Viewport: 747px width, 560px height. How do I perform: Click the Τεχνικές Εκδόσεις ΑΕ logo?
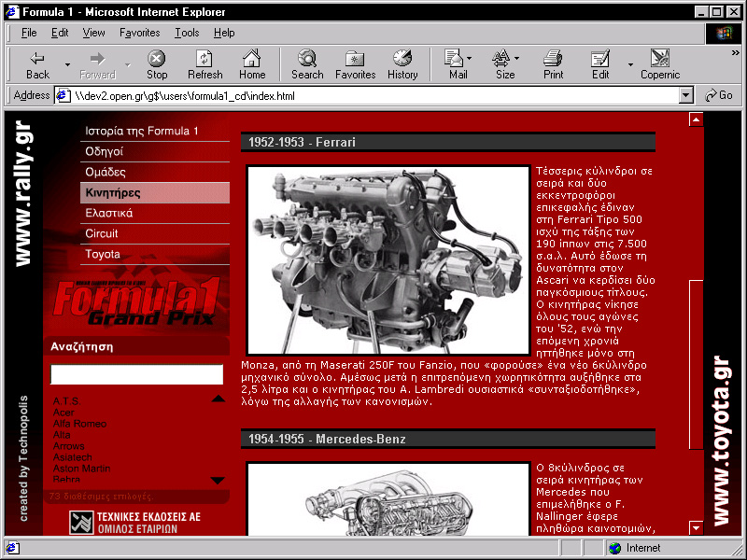(x=134, y=523)
